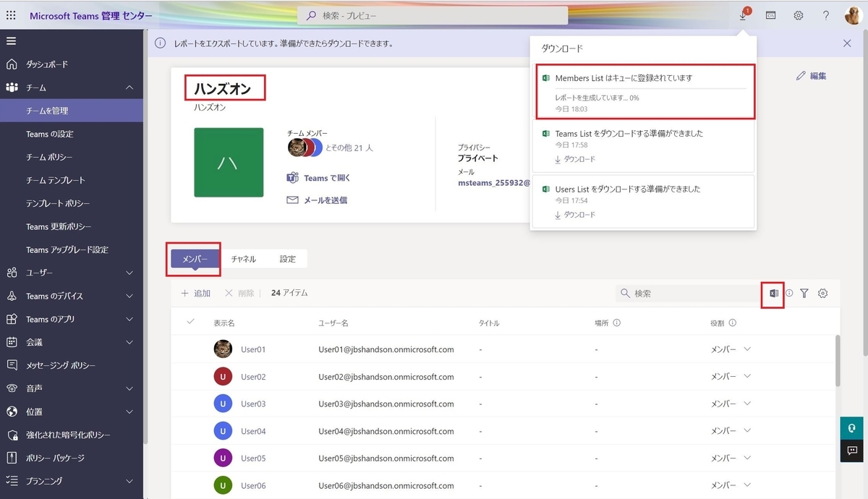Viewport: 868px width, 499px height.
Task: Open Teams アップグレード設定 in sidebar
Action: (x=72, y=249)
